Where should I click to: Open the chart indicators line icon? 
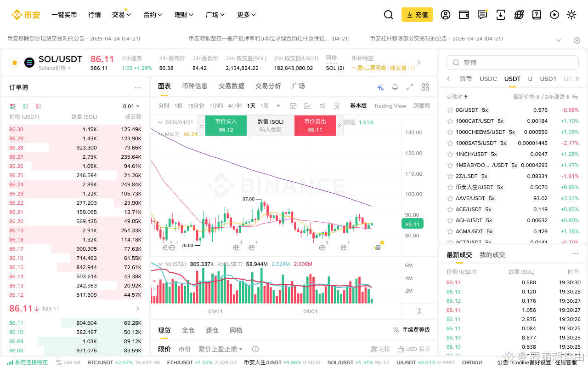click(308, 106)
